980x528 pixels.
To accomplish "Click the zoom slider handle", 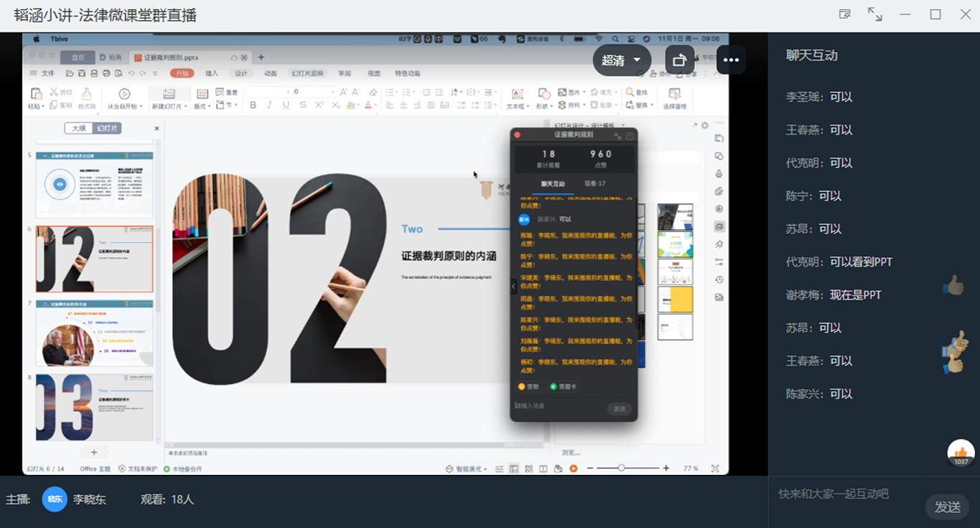I will (621, 468).
